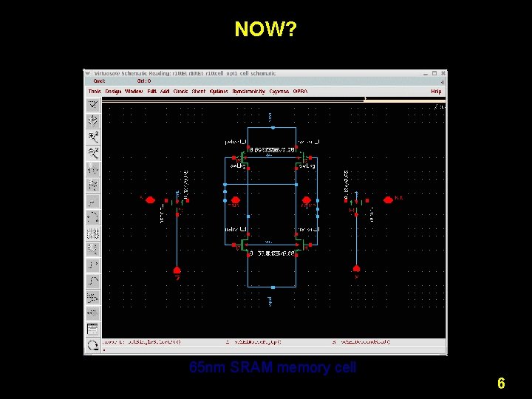The width and height of the screenshot is (532, 399).
Task: Open the Tools menu
Action: tap(95, 92)
